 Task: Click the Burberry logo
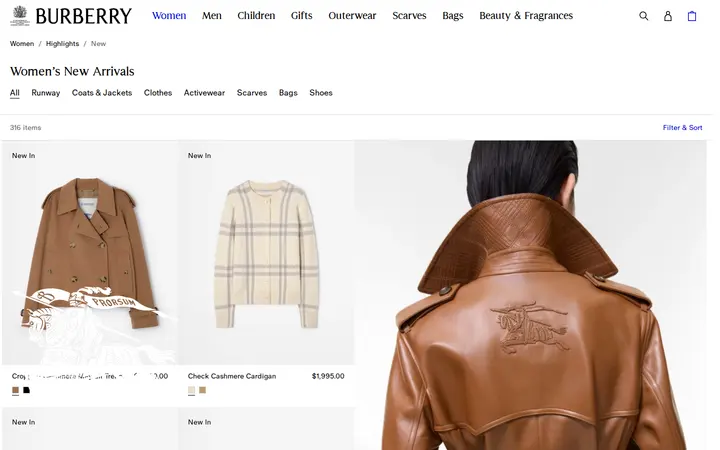coord(71,16)
